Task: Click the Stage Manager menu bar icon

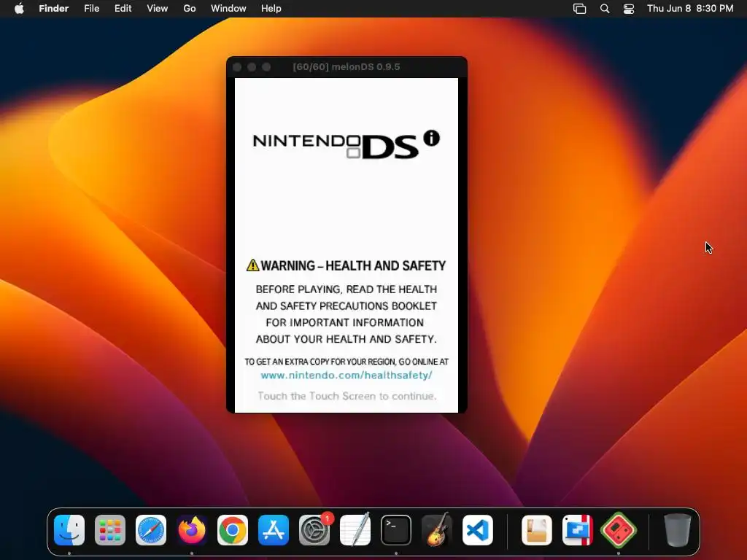Action: pos(579,9)
